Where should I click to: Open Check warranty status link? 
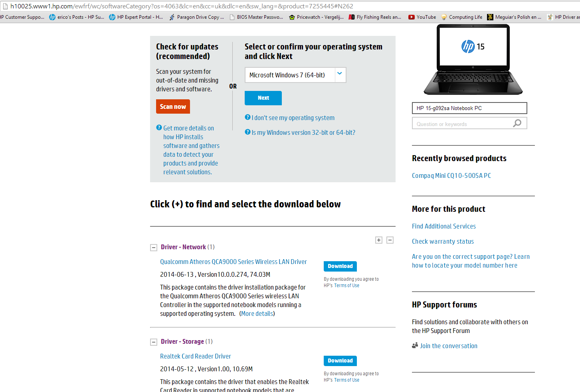[443, 241]
